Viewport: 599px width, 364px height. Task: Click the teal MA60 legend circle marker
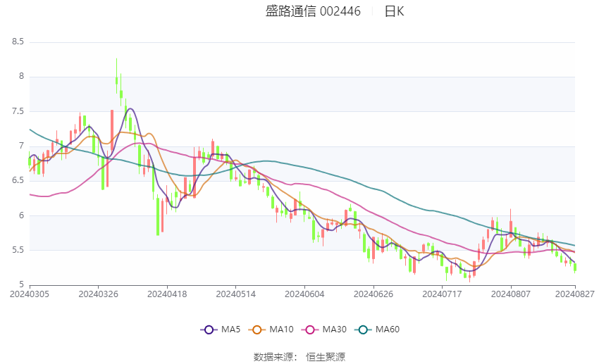[363, 329]
